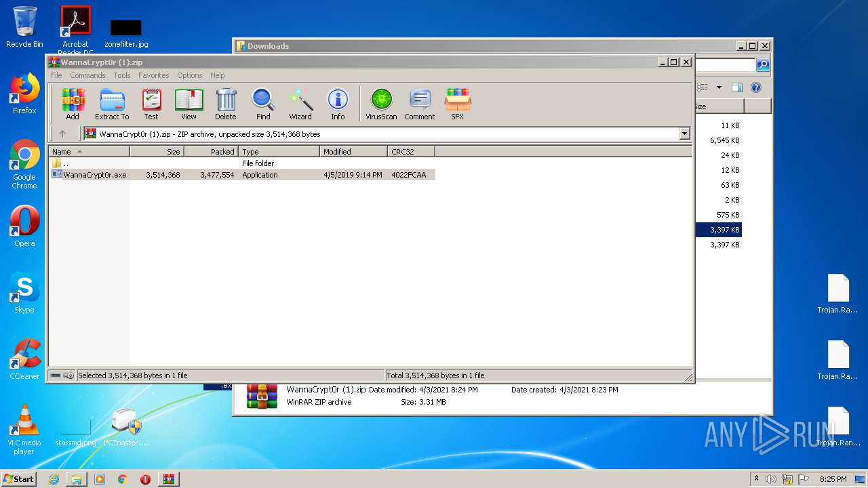868x488 pixels.
Task: Sort by the CRC32 column header
Action: tap(411, 152)
